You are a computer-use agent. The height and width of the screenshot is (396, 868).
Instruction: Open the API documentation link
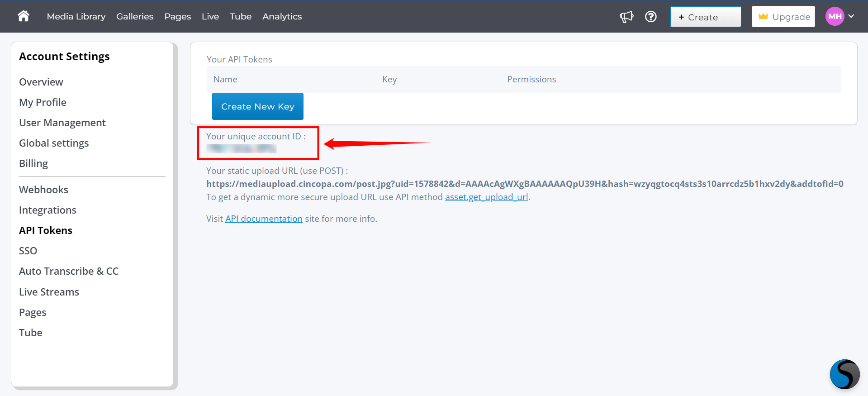coord(264,219)
